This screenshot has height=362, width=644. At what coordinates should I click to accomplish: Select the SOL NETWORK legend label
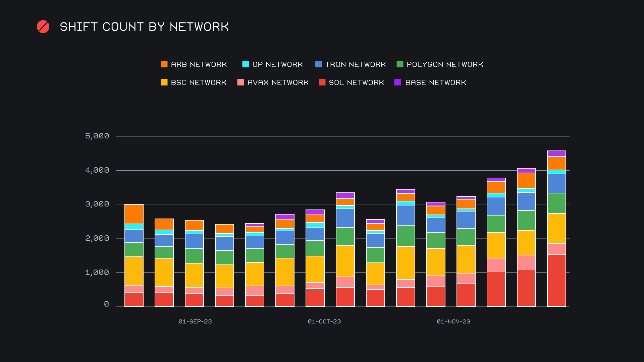(x=356, y=82)
